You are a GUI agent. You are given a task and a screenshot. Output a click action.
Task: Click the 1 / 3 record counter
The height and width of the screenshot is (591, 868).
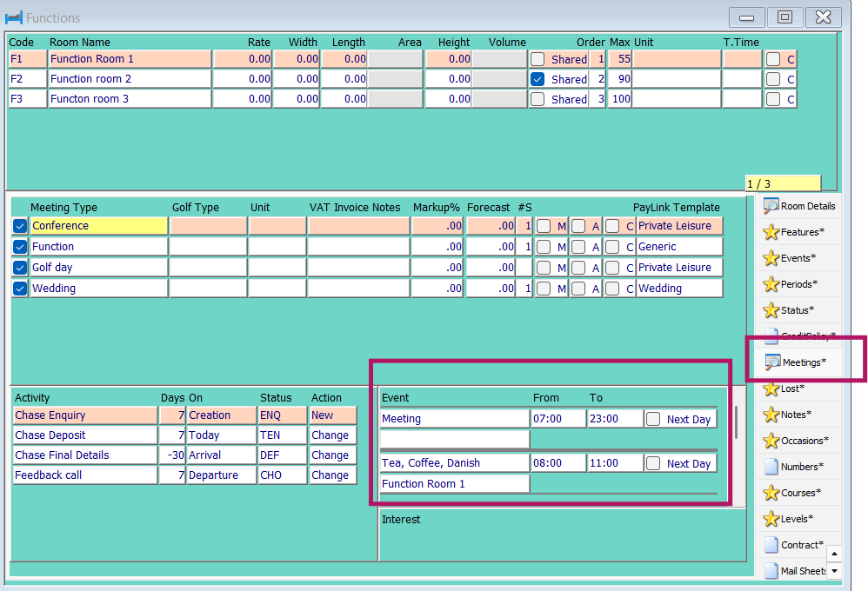(x=783, y=183)
